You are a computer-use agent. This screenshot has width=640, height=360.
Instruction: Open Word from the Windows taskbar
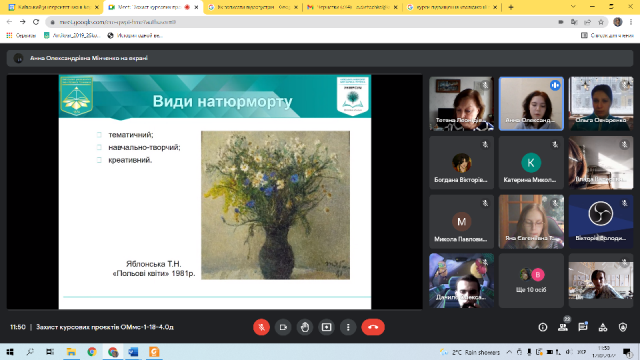point(133,352)
